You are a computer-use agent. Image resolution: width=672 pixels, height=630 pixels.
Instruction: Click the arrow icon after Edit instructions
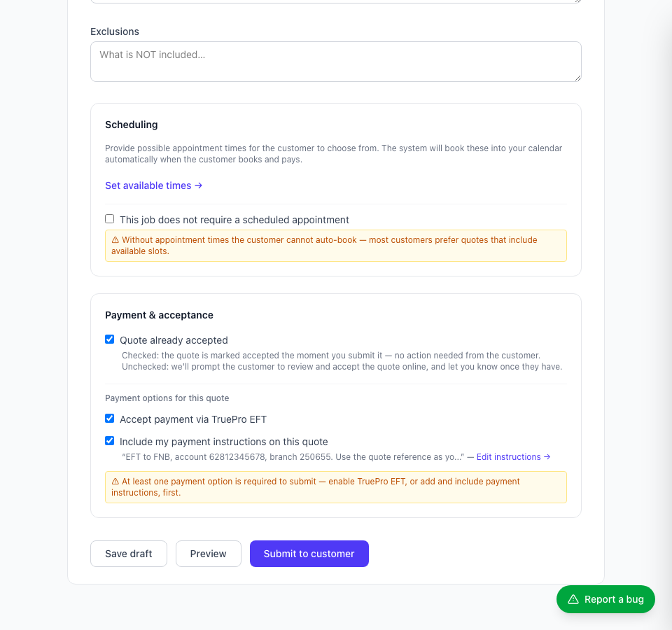pos(547,457)
